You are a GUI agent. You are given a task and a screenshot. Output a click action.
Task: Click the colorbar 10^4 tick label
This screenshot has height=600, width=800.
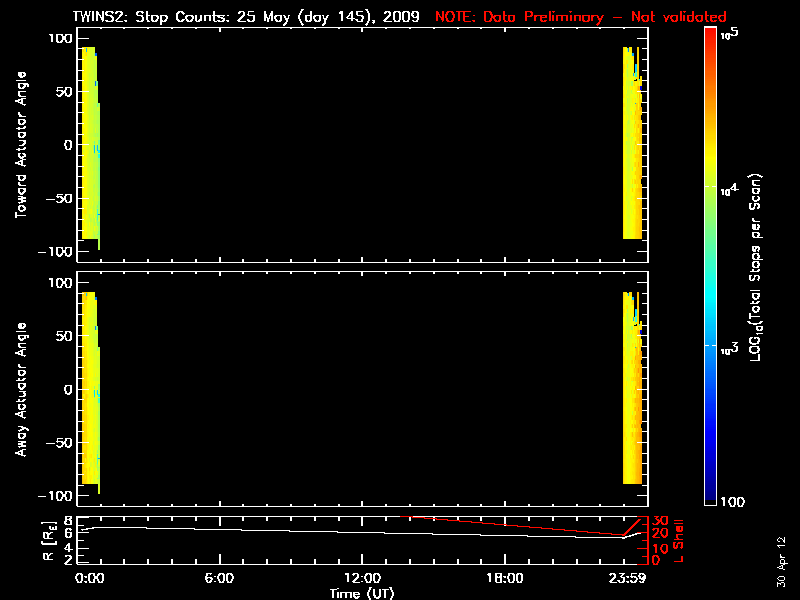(x=730, y=190)
